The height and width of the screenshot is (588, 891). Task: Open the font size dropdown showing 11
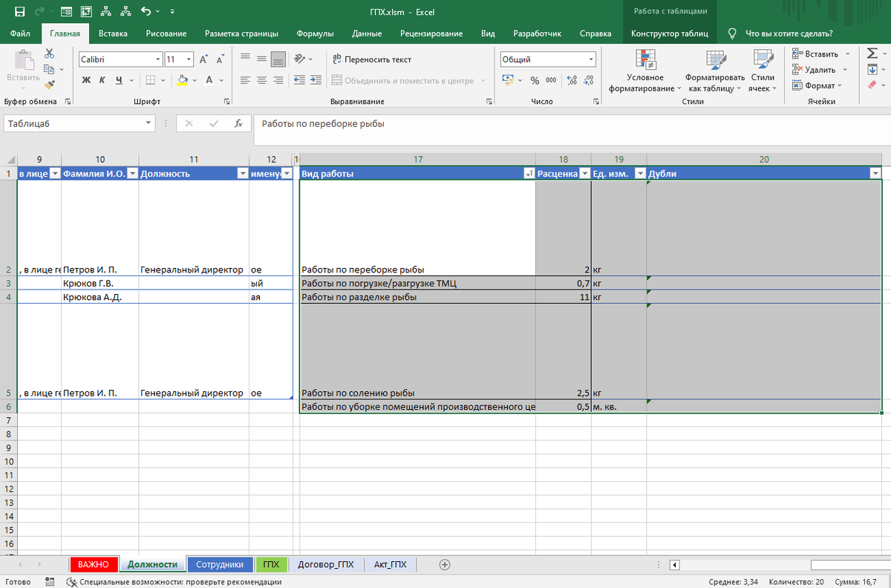[x=189, y=59]
